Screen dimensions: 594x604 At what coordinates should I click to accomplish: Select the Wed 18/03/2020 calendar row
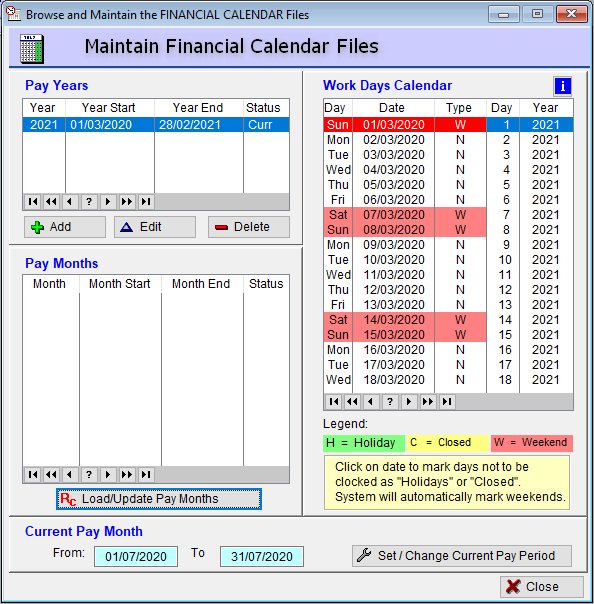[x=448, y=380]
